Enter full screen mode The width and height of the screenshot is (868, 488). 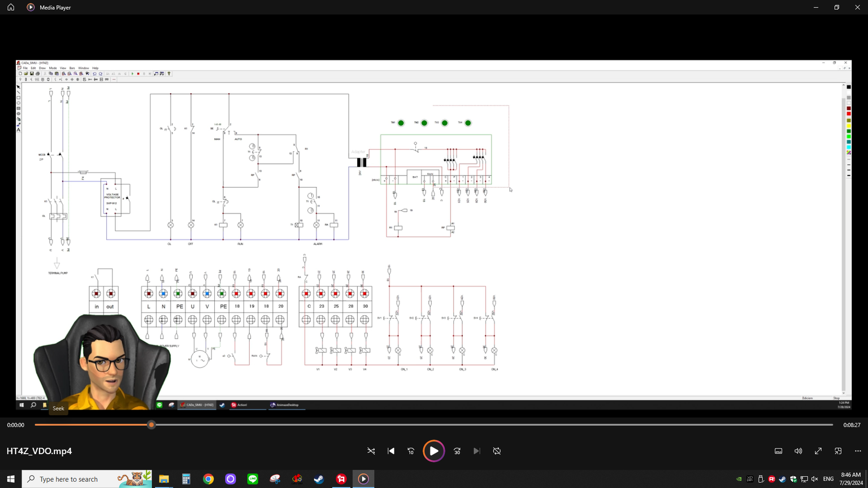(x=818, y=451)
